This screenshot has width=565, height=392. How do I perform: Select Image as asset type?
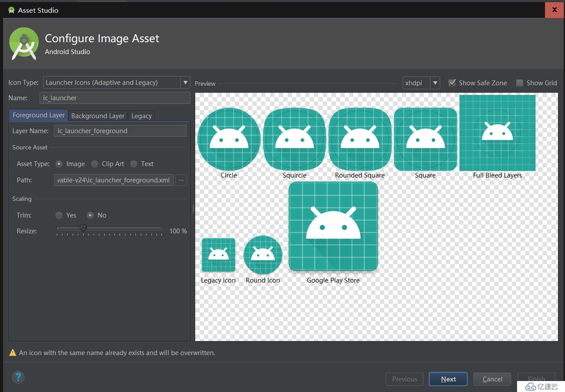pos(59,164)
